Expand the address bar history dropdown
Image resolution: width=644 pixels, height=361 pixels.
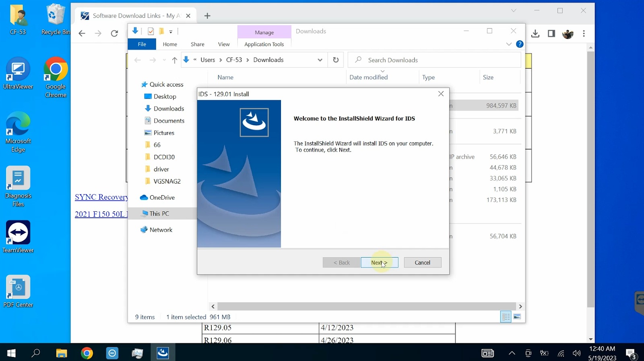[320, 60]
